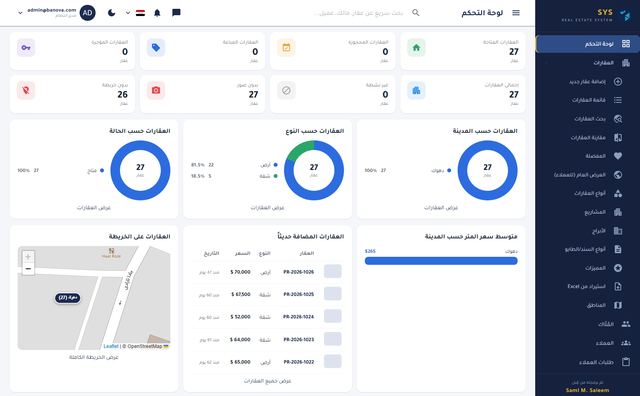Click the plus-circle إضافة عقار جديد icon
Image resolution: width=640 pixels, height=396 pixels.
(618, 82)
